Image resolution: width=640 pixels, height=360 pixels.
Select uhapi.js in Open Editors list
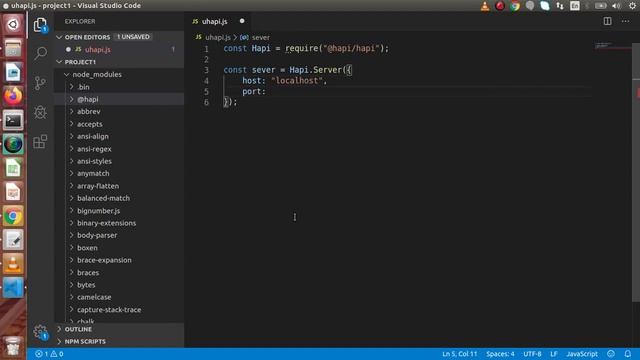point(119,49)
